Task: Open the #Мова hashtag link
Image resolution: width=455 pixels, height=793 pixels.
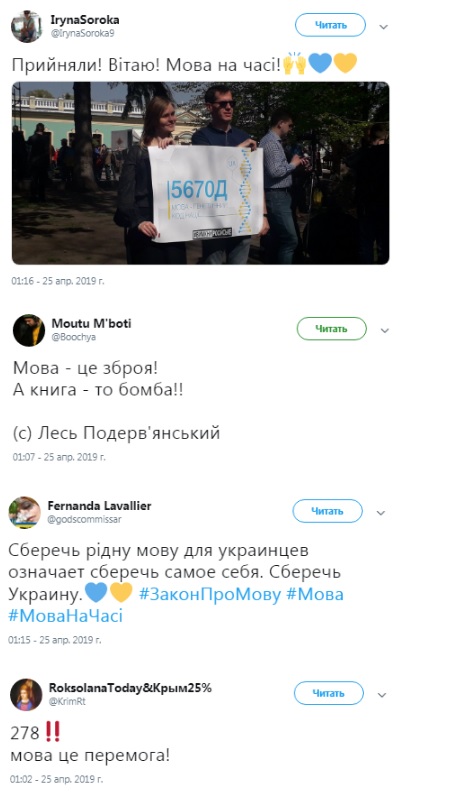Action: coord(315,594)
